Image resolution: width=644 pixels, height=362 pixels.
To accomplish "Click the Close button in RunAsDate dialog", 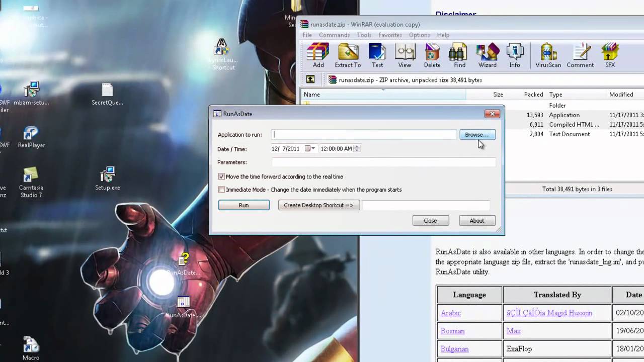I will (430, 221).
